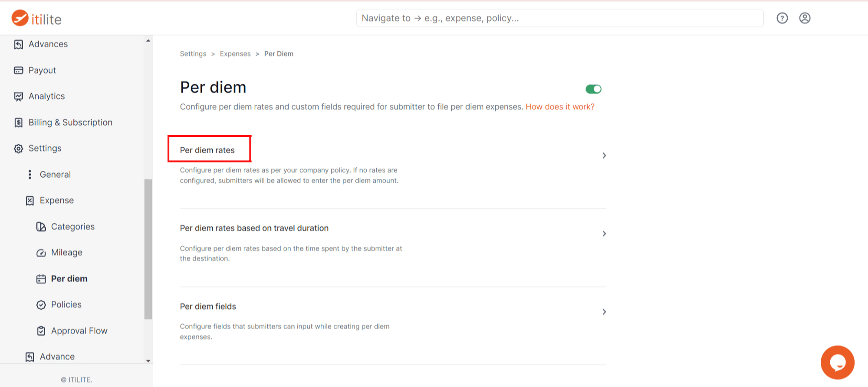
Task: Open the user profile icon
Action: (x=805, y=18)
